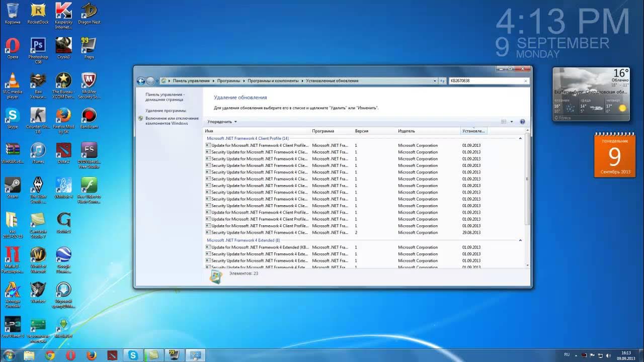Launch Skype from the desktop shortcut

[13, 118]
